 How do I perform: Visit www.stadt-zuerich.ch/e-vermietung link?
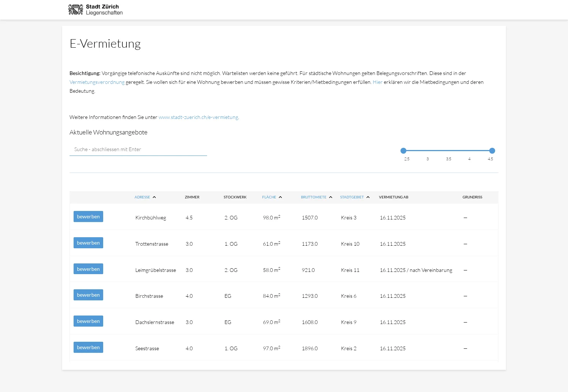click(x=198, y=117)
